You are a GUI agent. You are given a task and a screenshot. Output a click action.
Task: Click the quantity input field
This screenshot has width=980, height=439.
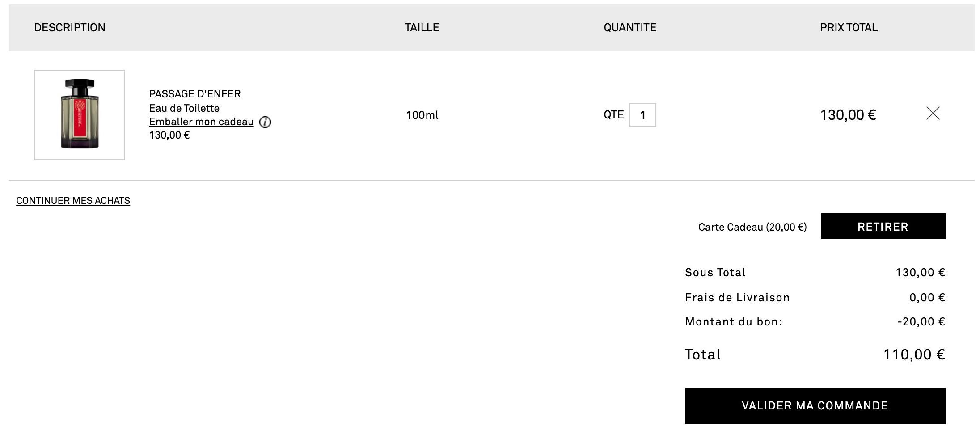click(x=642, y=115)
